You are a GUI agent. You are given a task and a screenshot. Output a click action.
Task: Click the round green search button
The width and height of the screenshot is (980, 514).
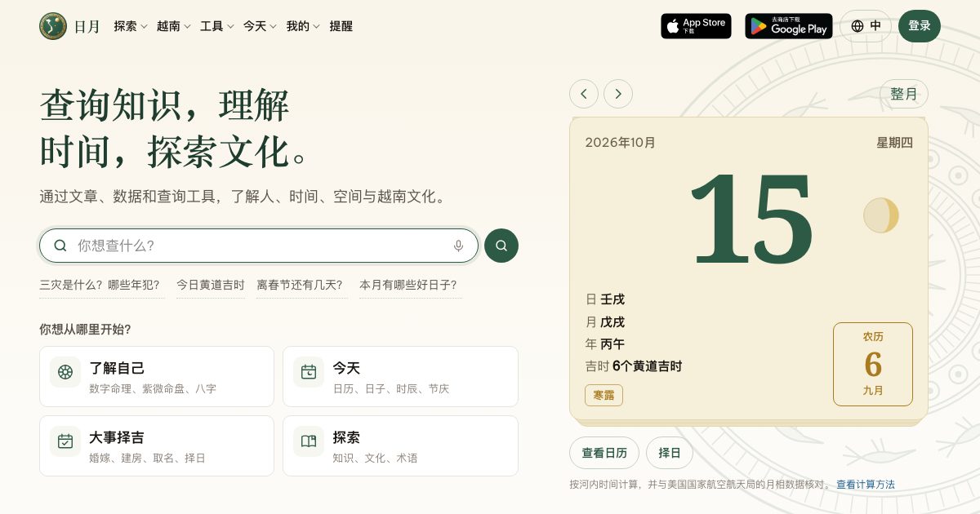[x=501, y=246]
